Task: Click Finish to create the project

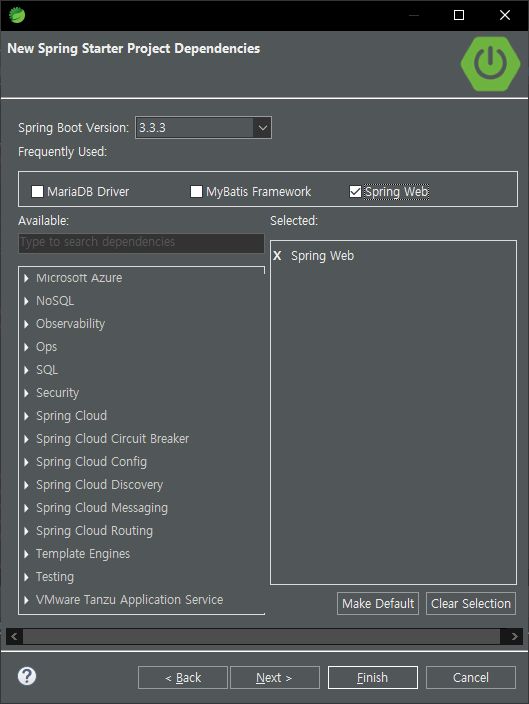Action: tap(373, 678)
